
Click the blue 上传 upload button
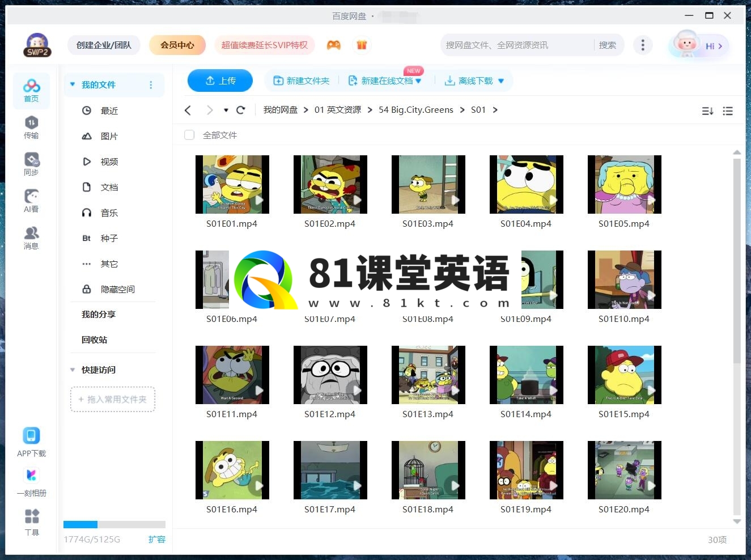coord(220,81)
